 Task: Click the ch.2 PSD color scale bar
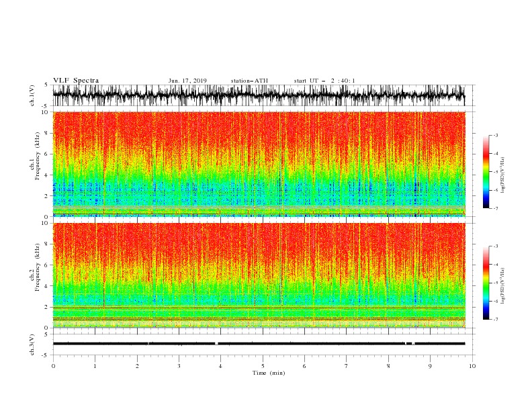pos(486,283)
